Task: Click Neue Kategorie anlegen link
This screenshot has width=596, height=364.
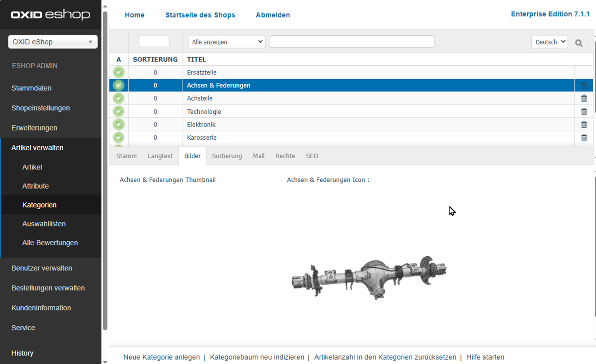Action: point(162,357)
